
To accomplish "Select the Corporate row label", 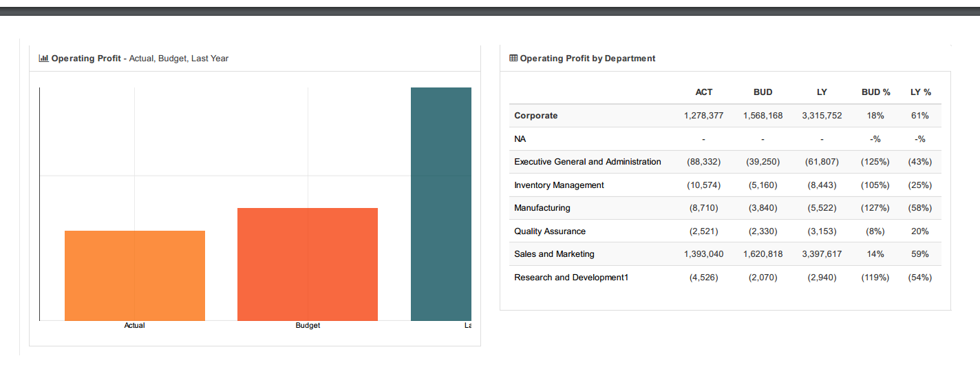I will [536, 116].
